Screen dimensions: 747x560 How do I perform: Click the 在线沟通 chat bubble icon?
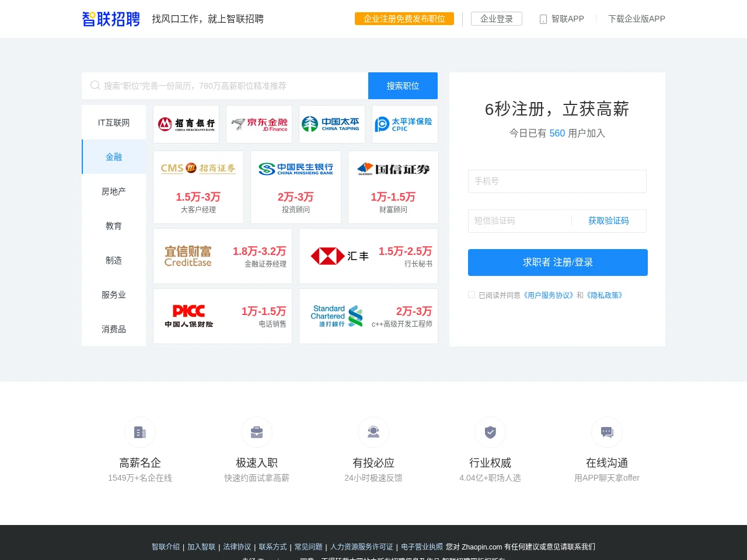click(x=607, y=432)
